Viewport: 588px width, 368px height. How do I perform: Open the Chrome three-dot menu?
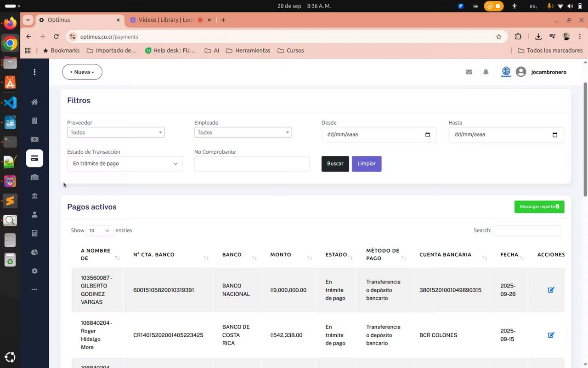coord(580,37)
